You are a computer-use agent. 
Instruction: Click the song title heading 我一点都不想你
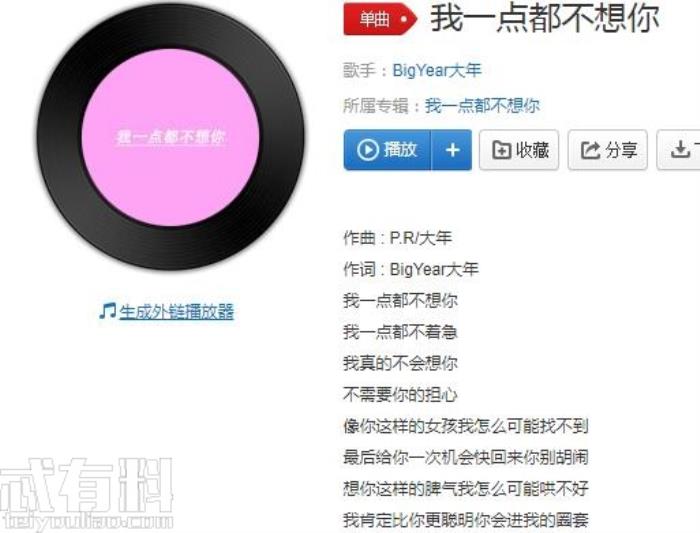click(545, 19)
